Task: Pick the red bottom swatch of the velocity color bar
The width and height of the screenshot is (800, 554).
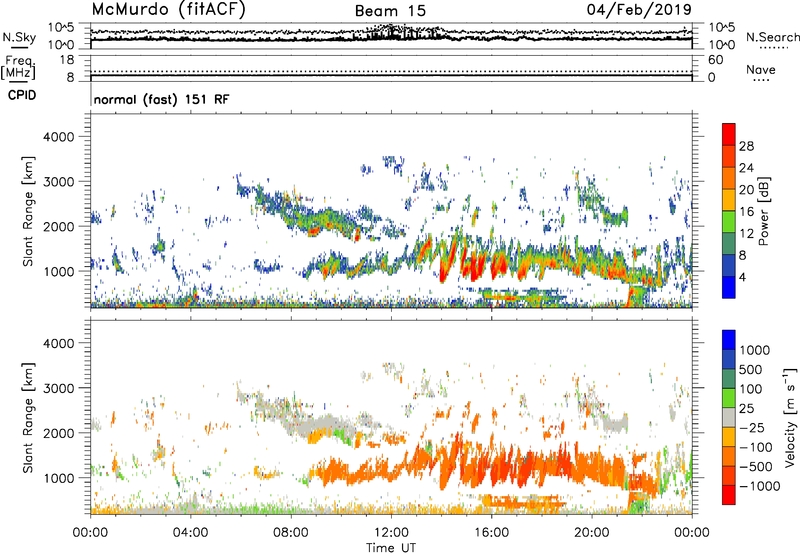Action: click(729, 495)
